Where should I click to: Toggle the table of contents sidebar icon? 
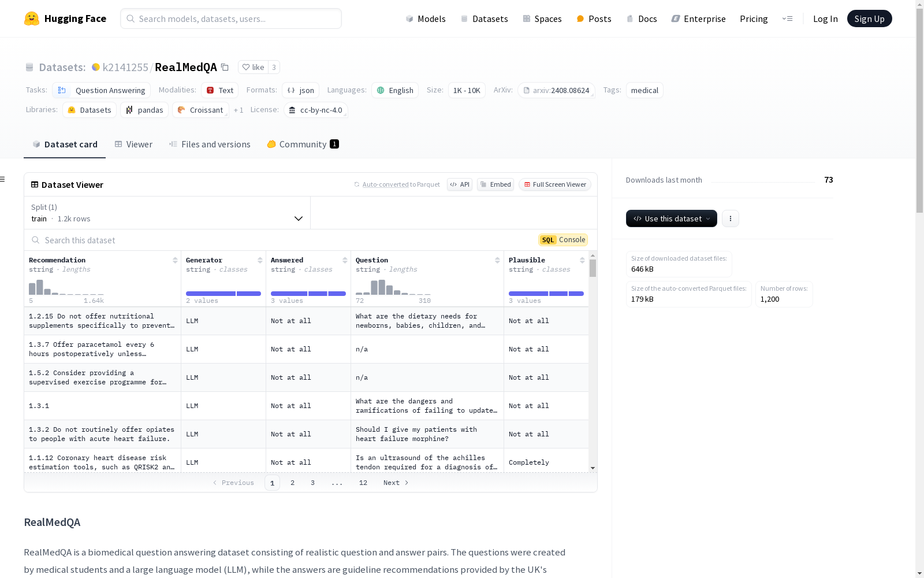click(x=3, y=179)
